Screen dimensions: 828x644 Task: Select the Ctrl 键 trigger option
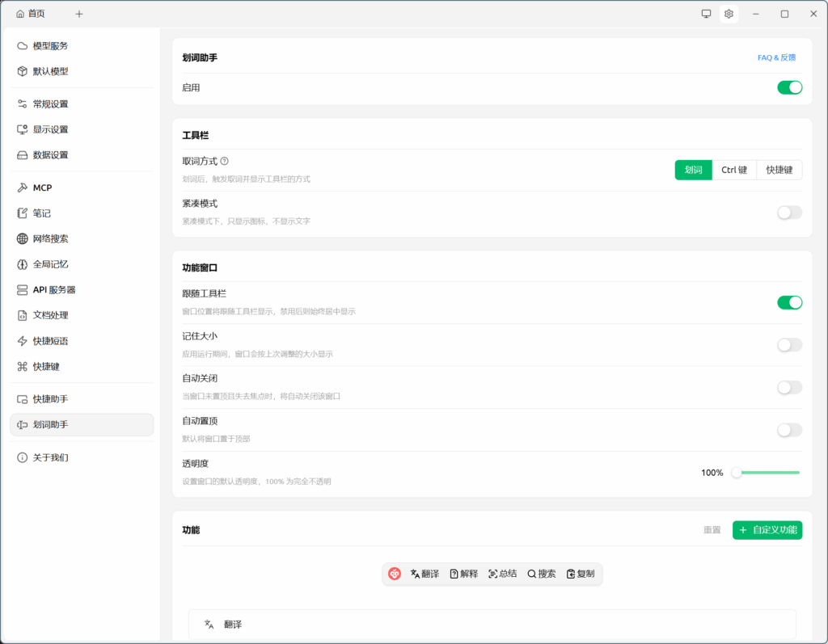734,170
